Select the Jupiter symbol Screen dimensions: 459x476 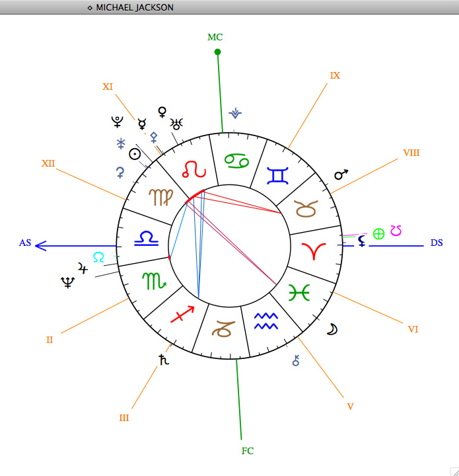point(83,268)
